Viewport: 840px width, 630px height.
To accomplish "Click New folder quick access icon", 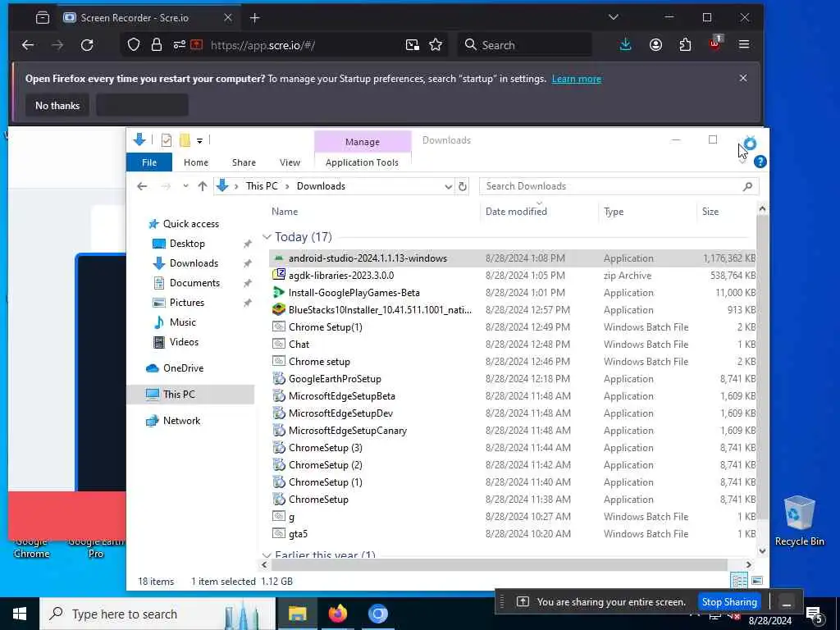I will 185,140.
